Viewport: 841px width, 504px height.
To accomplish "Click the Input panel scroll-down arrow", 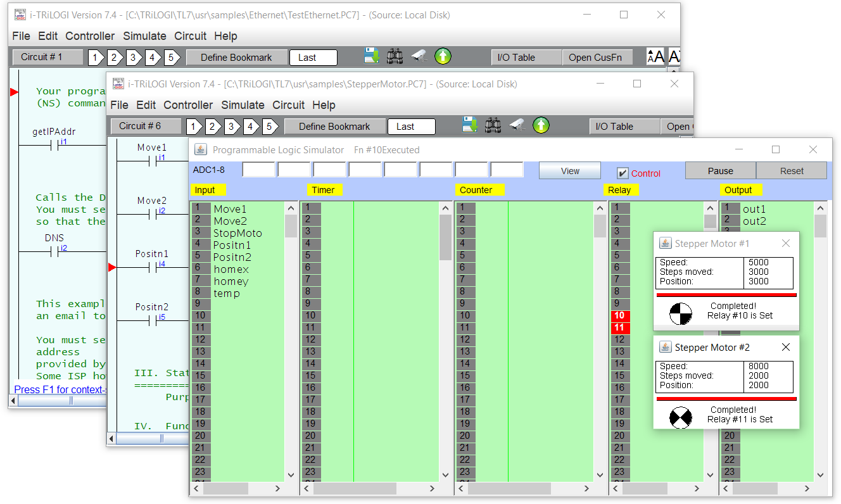I will coord(291,475).
